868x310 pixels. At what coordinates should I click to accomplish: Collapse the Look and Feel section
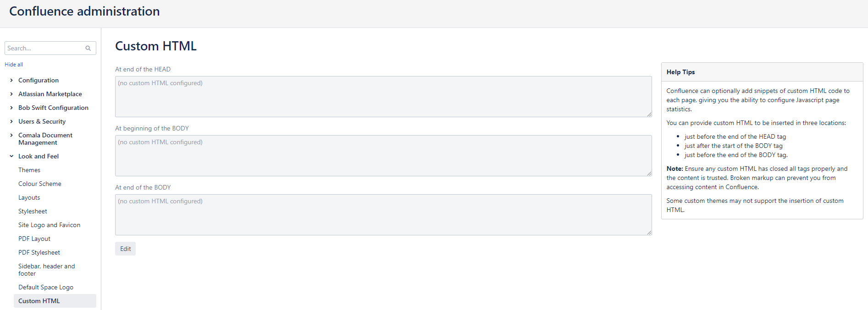11,156
